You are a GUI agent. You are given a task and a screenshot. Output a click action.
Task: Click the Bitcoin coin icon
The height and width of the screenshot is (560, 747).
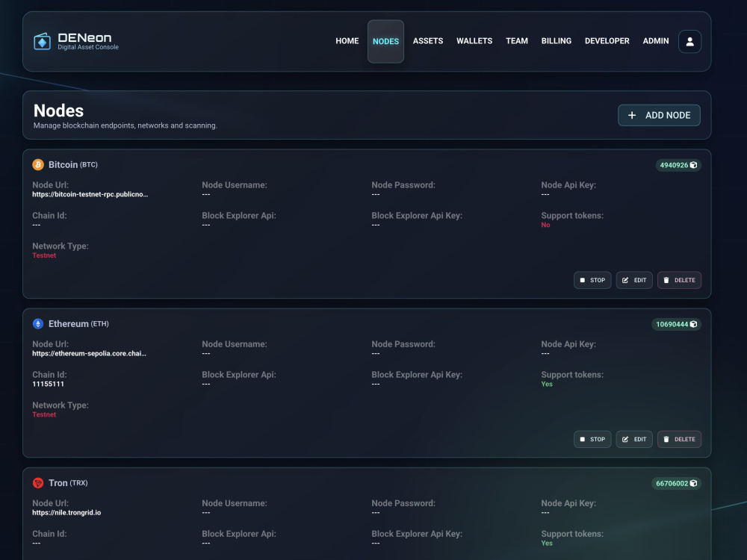pos(38,165)
